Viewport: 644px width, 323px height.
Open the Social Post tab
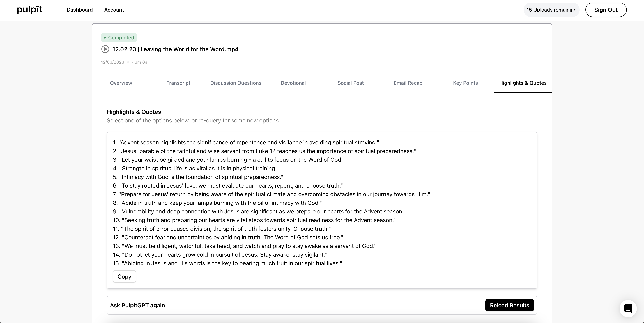pos(351,83)
